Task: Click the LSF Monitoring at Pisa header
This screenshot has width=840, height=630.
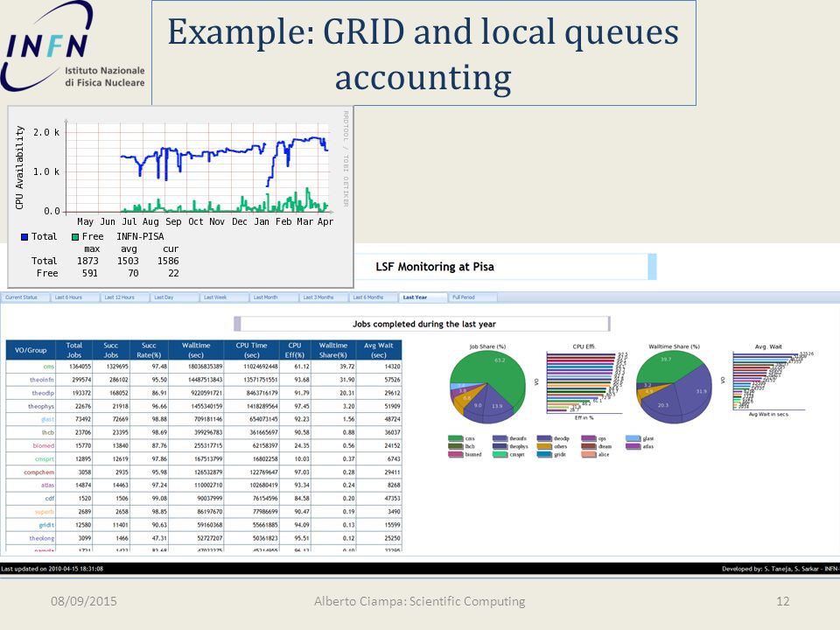Action: tap(435, 267)
